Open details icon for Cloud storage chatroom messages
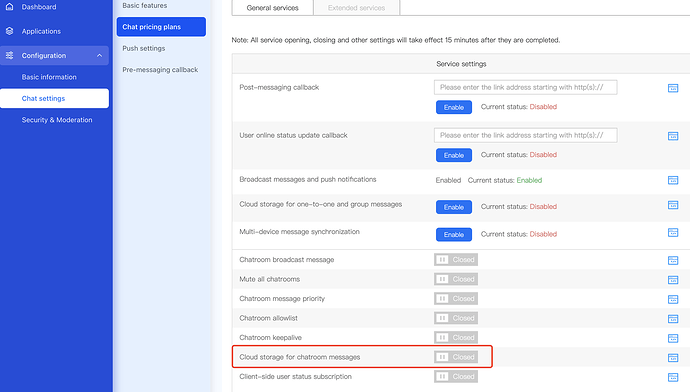The image size is (690, 392). point(673,358)
